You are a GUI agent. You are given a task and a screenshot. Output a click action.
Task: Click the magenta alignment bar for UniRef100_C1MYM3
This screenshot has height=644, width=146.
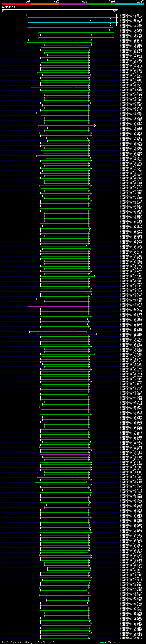(67, 334)
